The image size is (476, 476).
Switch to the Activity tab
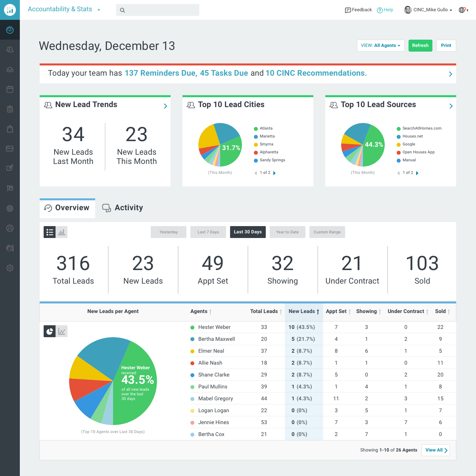123,208
